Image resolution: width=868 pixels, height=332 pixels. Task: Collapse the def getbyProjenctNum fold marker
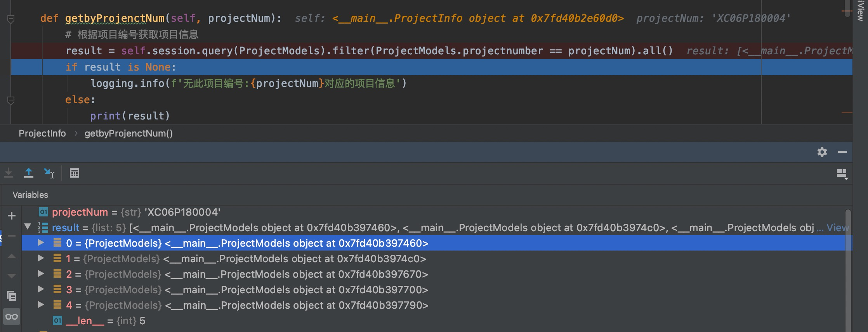pyautogui.click(x=11, y=19)
